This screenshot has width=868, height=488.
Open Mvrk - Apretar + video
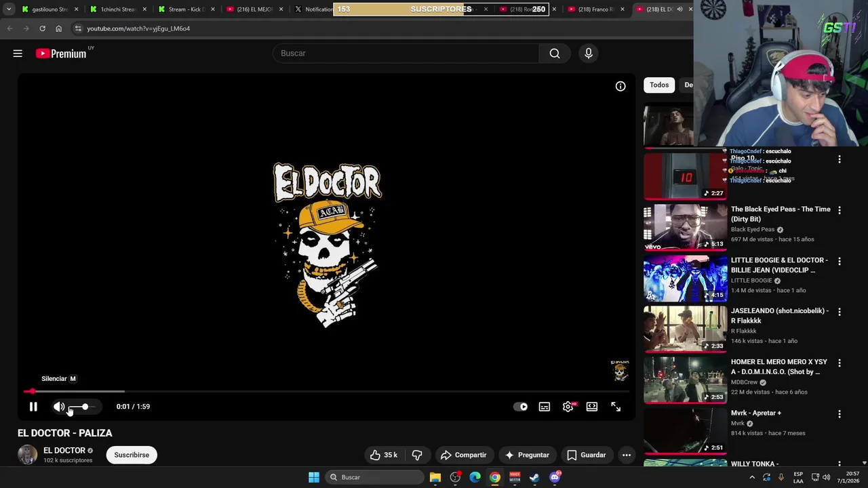coord(756,413)
